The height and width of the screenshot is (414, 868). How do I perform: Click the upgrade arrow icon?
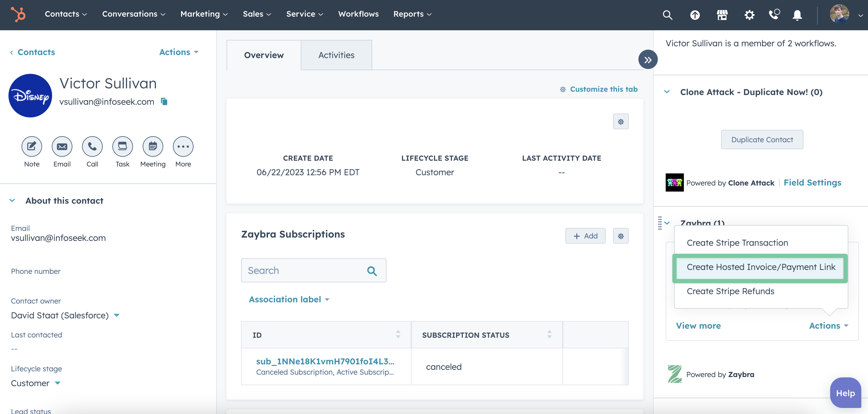click(694, 15)
